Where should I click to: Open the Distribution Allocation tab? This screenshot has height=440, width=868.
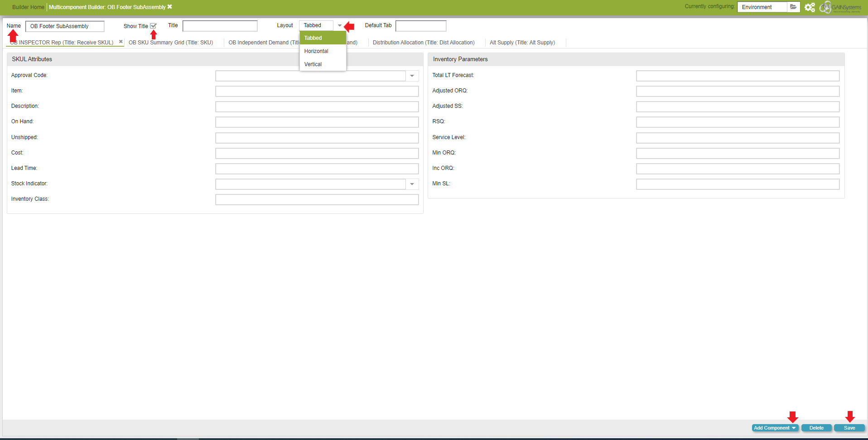click(x=423, y=43)
